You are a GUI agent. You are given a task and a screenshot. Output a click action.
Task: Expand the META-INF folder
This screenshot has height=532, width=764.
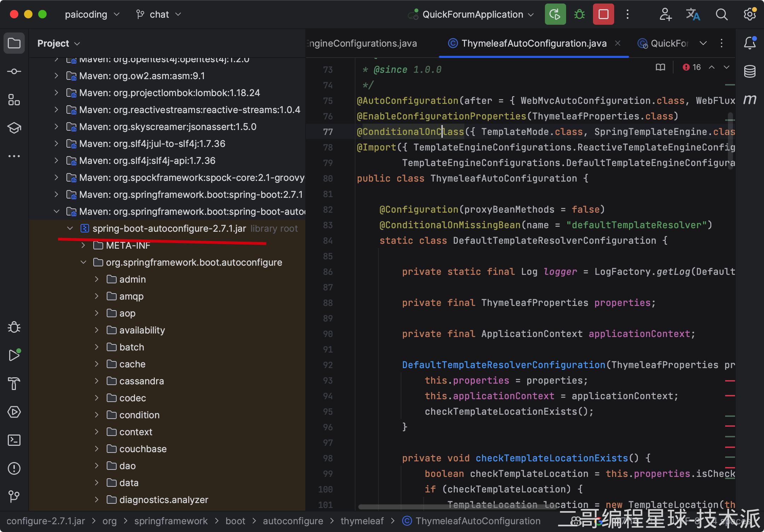pyautogui.click(x=83, y=246)
